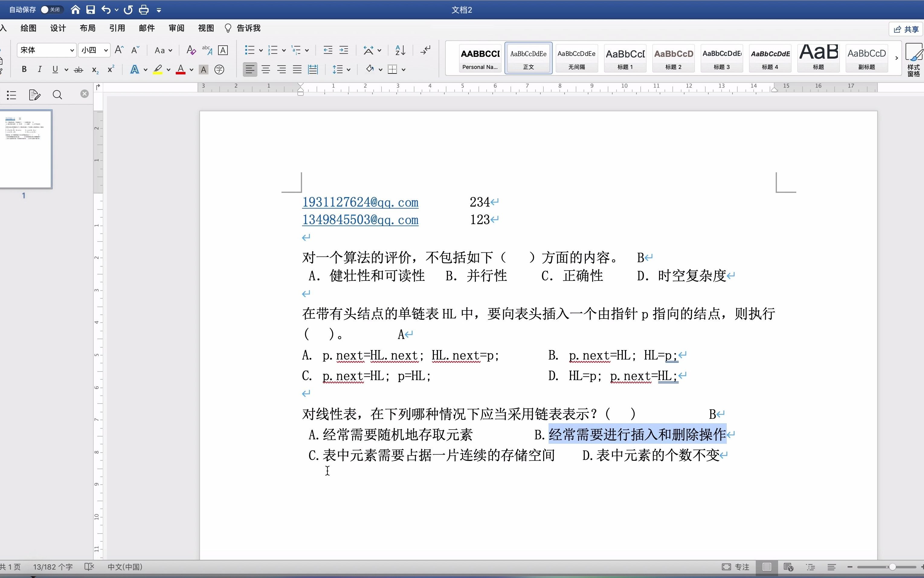Toggle italic formatting
Screen dimensions: 924x578
coord(39,70)
